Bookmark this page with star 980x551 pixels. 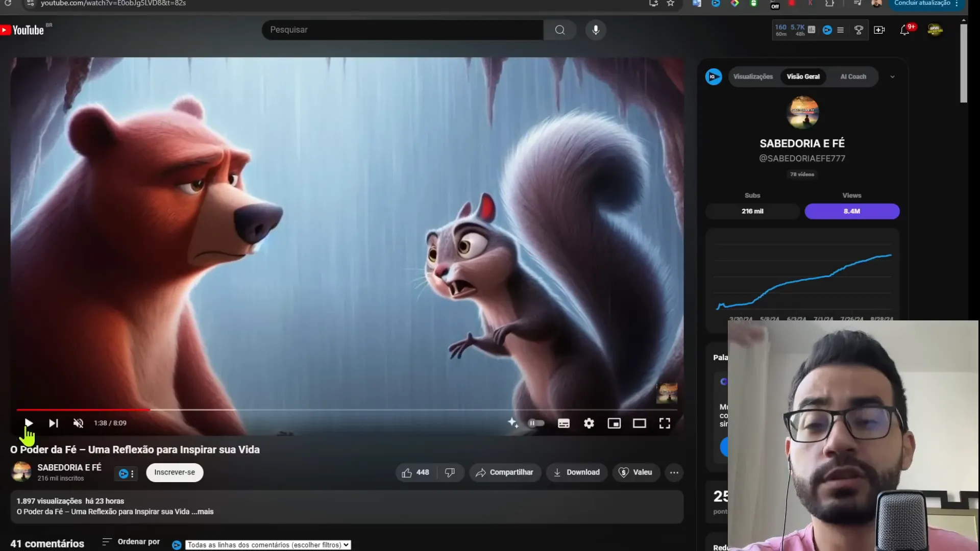click(x=671, y=3)
